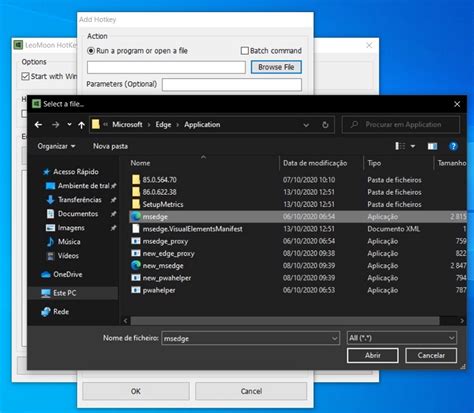The height and width of the screenshot is (413, 474).
Task: Select Run a program or open a file
Action: (x=91, y=51)
